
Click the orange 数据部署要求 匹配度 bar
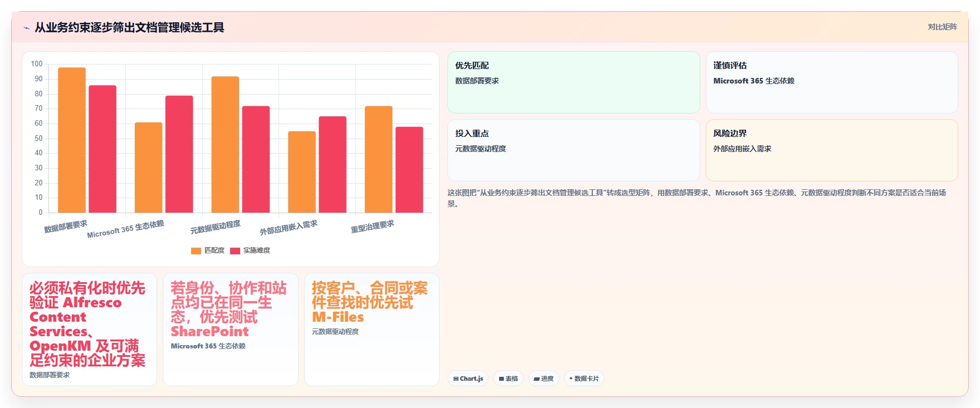(x=72, y=140)
